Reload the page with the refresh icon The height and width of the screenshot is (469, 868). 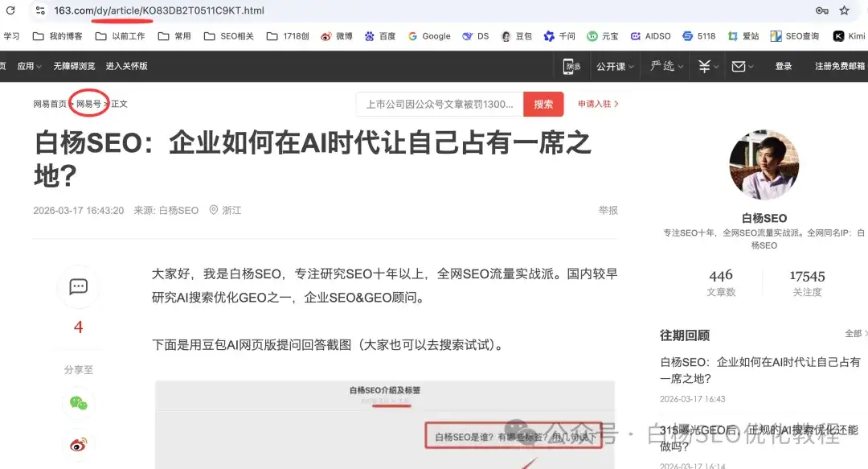tap(10, 10)
